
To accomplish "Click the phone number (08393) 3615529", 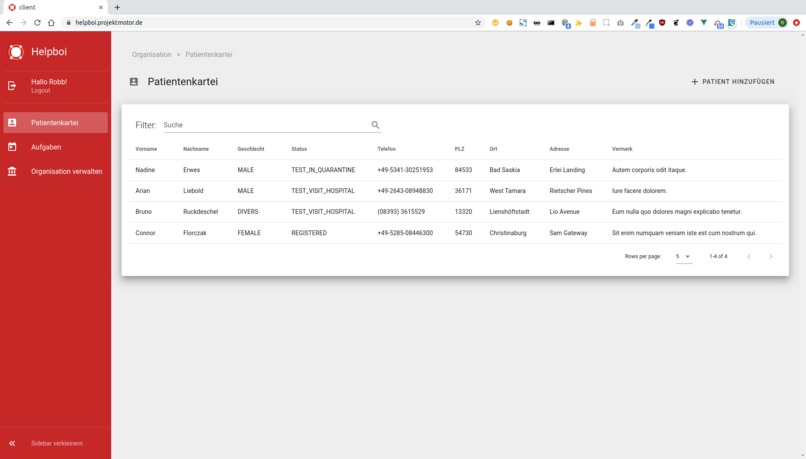I will tap(401, 212).
